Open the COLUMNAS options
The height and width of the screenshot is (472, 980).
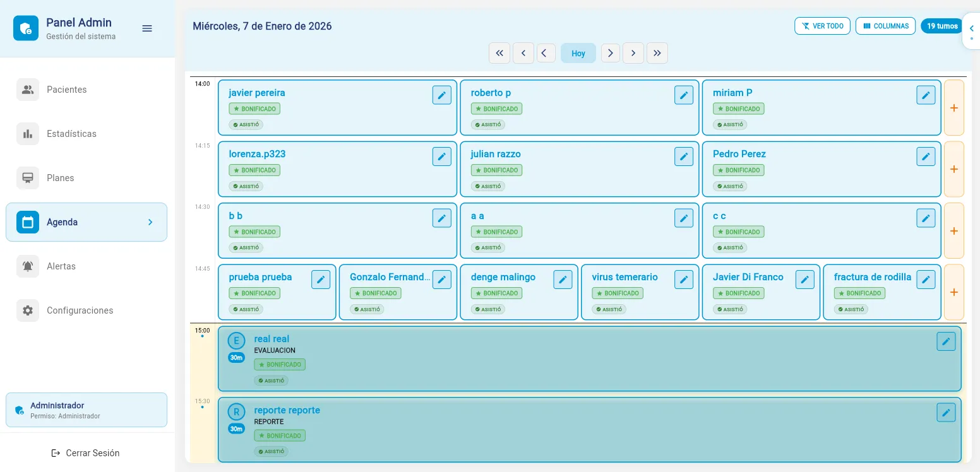click(x=885, y=26)
